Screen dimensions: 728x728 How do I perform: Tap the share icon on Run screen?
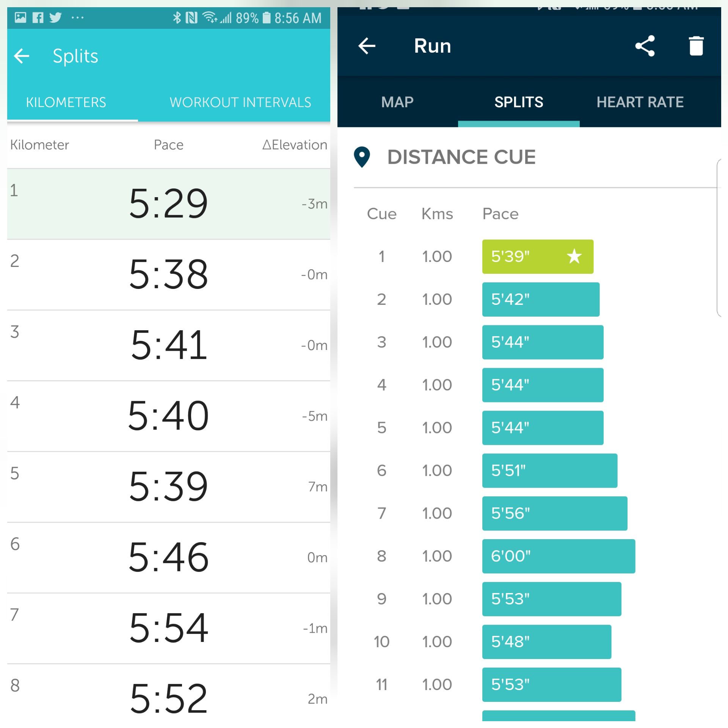tap(645, 46)
